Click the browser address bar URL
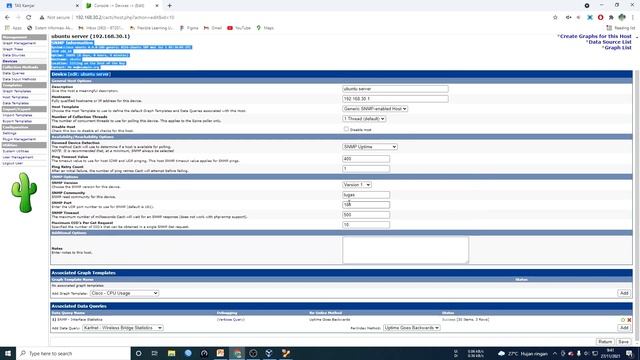 125,18
